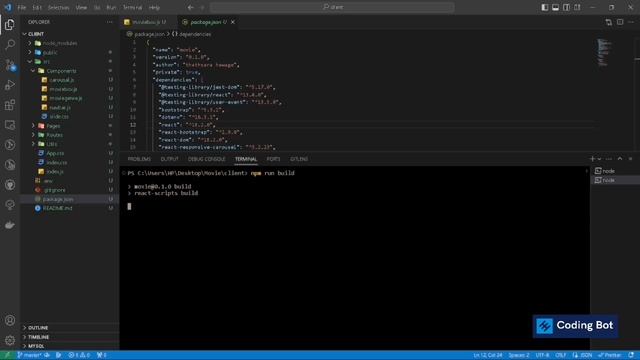
Task: Open Explorer More Actions ellipsis
Action: coord(109,22)
